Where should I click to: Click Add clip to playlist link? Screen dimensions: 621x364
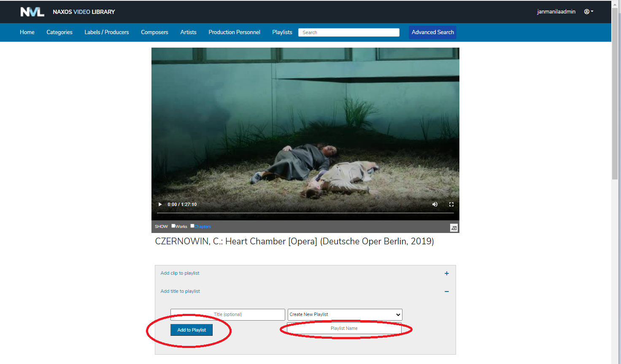180,273
